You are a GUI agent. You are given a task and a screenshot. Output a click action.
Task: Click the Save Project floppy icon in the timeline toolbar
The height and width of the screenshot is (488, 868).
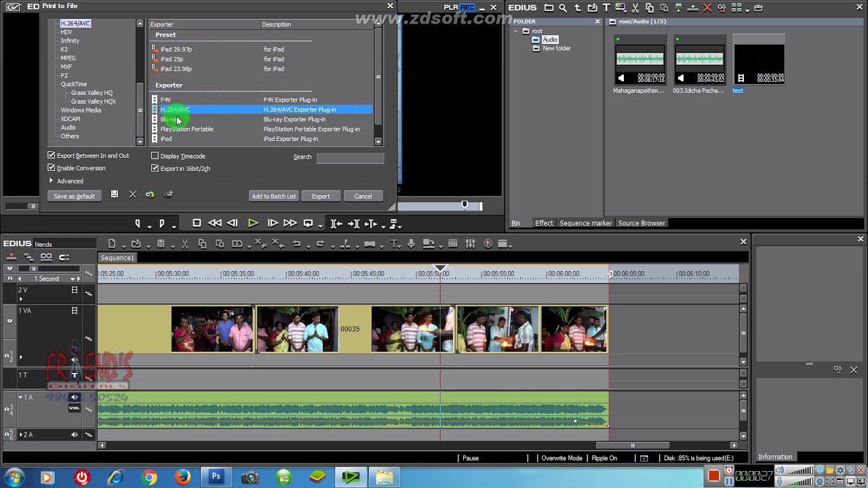161,244
